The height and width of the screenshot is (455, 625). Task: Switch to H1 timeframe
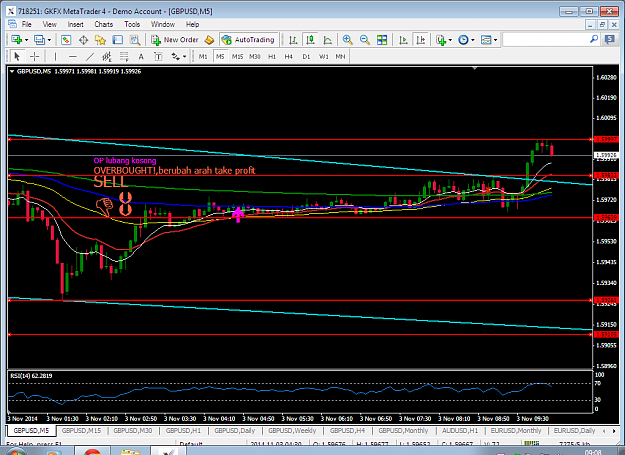pyautogui.click(x=272, y=57)
